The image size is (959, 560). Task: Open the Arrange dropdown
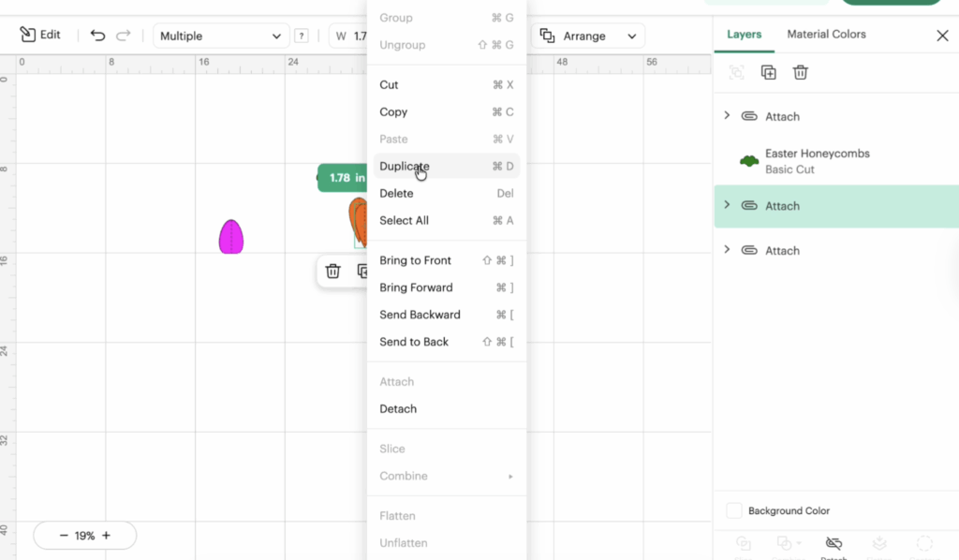coord(588,36)
